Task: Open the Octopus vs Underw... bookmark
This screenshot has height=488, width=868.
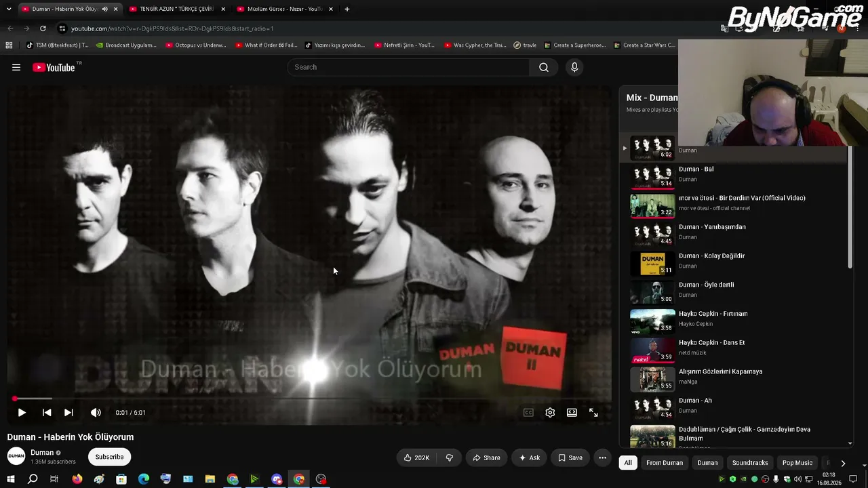Action: click(196, 45)
